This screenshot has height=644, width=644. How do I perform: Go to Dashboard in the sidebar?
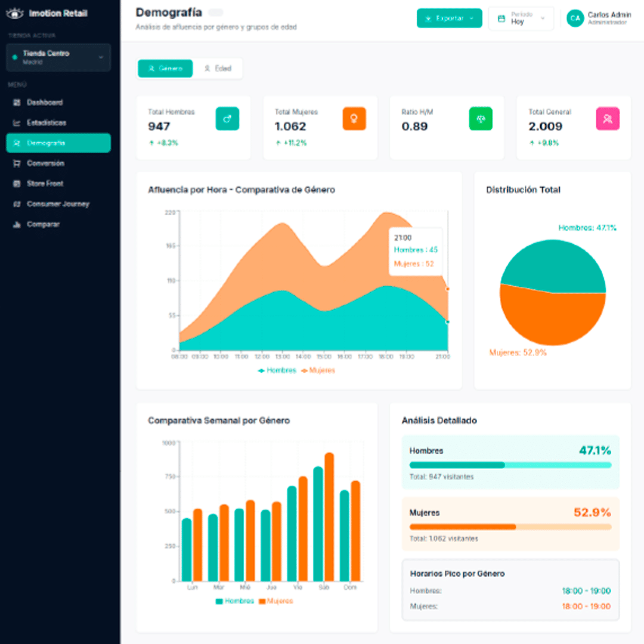[x=44, y=103]
